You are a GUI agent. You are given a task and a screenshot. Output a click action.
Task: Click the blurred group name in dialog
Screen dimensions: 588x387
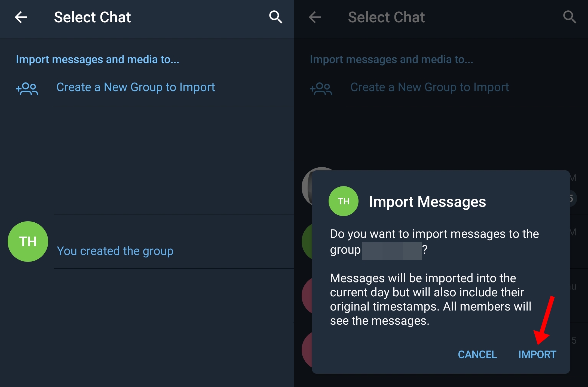(392, 251)
